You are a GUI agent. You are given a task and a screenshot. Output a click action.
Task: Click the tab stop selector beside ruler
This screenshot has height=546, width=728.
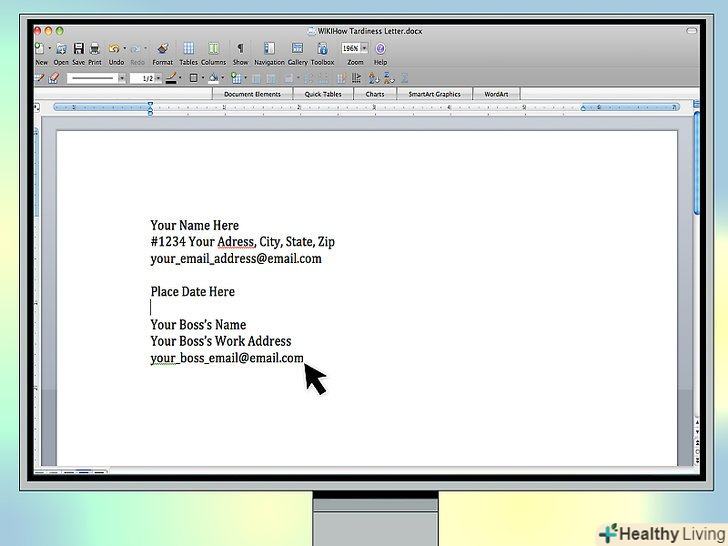[x=37, y=108]
